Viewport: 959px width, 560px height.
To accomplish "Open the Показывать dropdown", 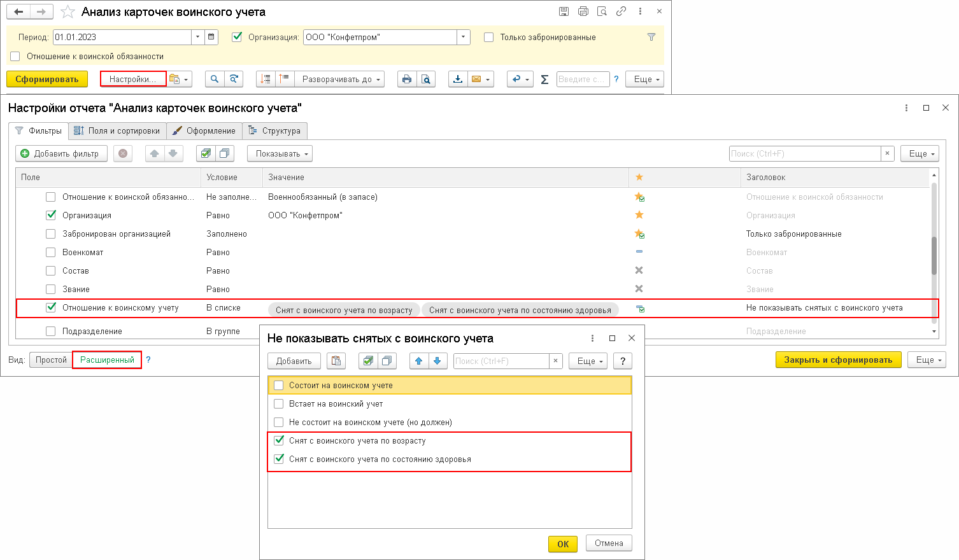I will pos(280,153).
